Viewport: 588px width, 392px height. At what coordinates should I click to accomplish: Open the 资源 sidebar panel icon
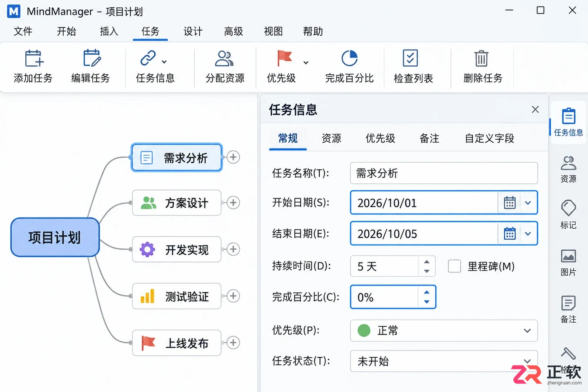pyautogui.click(x=568, y=163)
